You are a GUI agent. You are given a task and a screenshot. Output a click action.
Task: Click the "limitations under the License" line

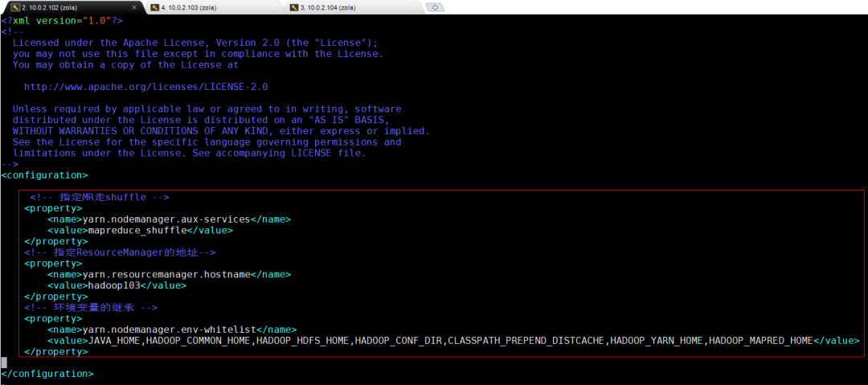point(190,154)
